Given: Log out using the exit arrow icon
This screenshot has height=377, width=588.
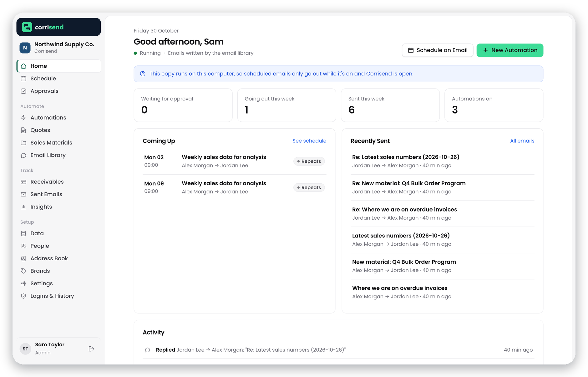Looking at the screenshot, I should tap(91, 349).
